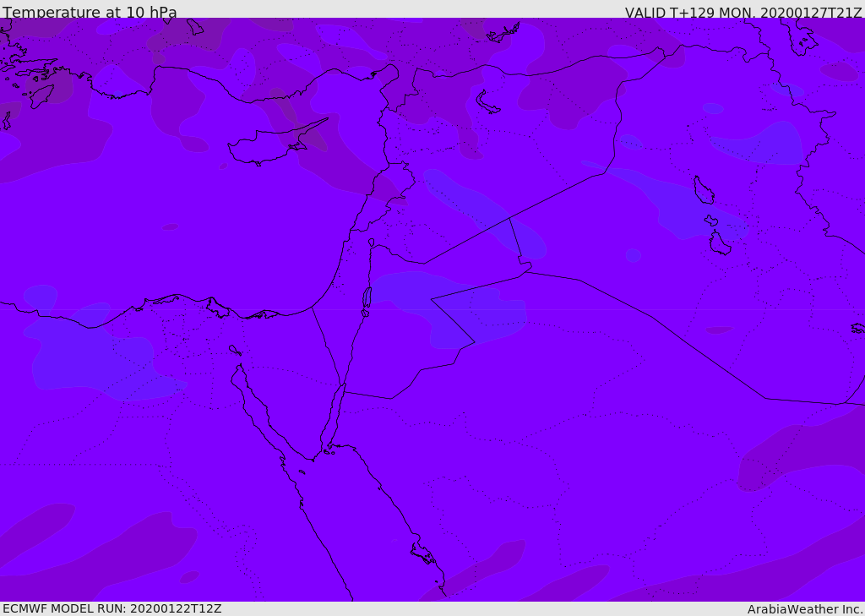
Task: Click the 'ECMWF MODEL RUN: 20200122T12Z' footer text
Action: pos(112,608)
